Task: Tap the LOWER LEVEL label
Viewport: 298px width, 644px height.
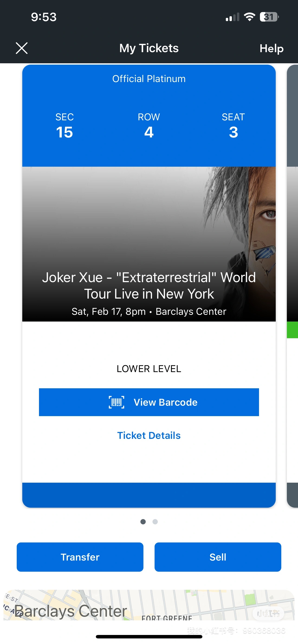Action: [x=149, y=369]
